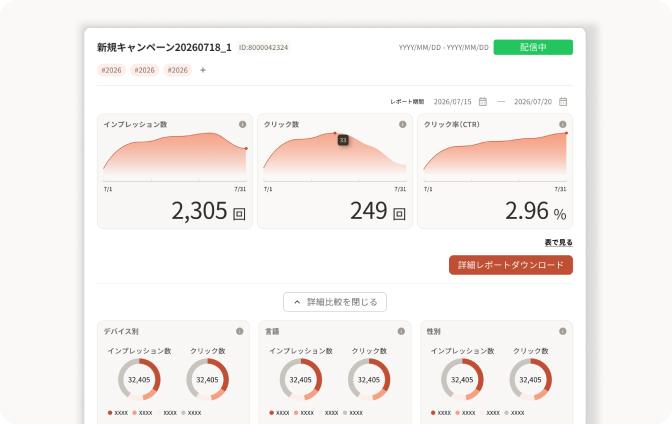
Task: Open calendar icon for end date 2026/07/20
Action: click(563, 102)
